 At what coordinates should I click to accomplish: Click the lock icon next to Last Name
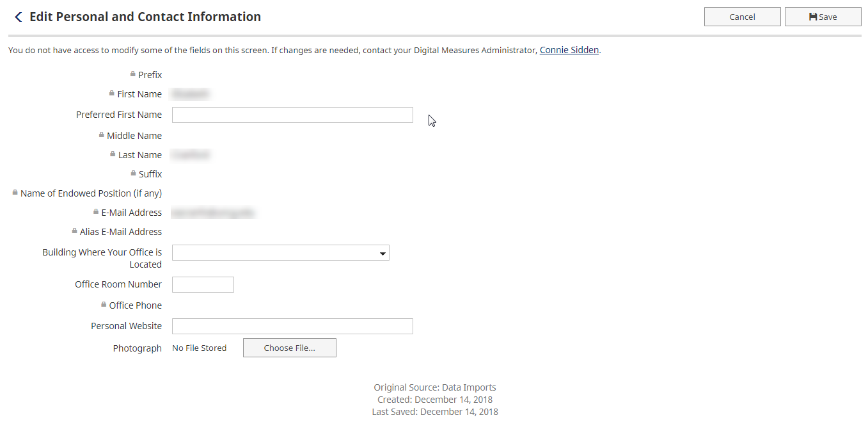tap(113, 154)
